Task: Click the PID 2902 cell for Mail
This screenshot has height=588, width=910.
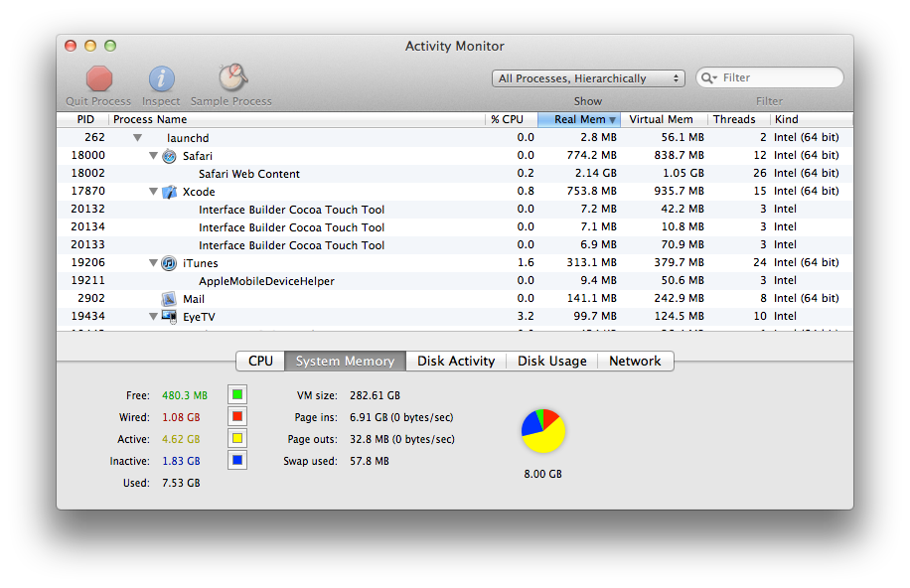Action: [x=91, y=298]
